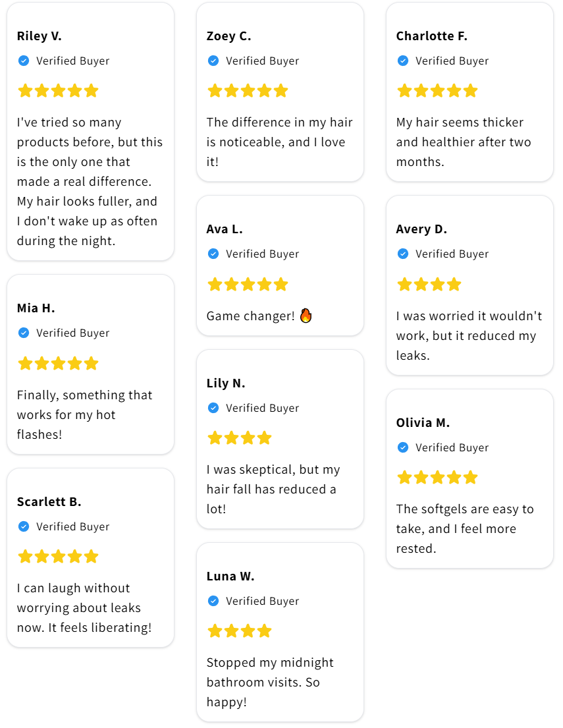The image size is (563, 728).
Task: Click Mia H.'s hot flashes review text
Action: pos(84,414)
